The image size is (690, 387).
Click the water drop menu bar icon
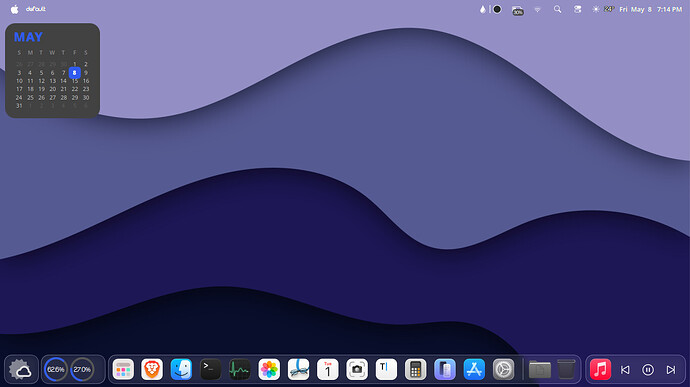click(483, 9)
